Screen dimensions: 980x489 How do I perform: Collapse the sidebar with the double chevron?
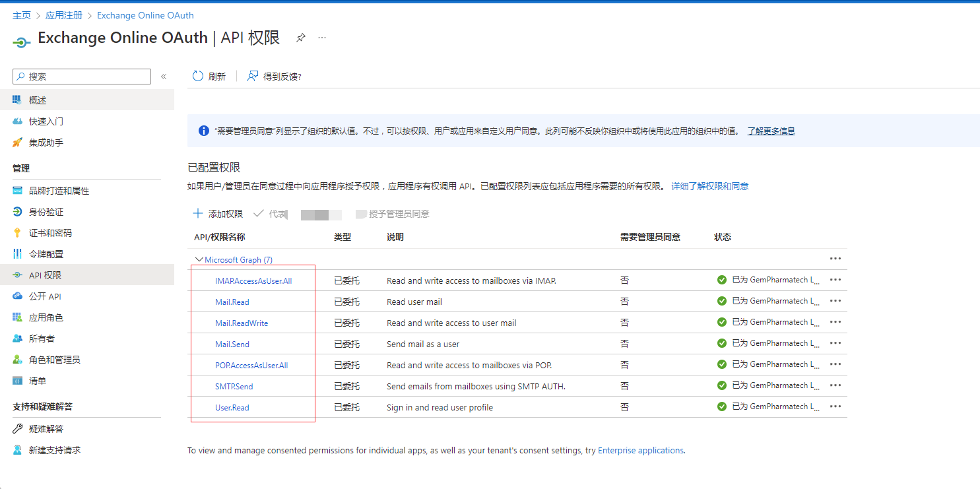164,77
